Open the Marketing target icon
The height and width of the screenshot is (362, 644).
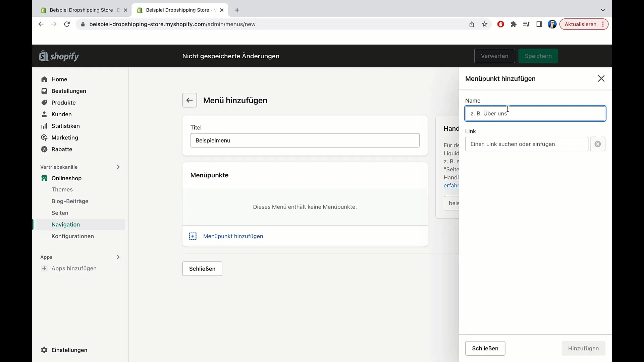pyautogui.click(x=44, y=137)
